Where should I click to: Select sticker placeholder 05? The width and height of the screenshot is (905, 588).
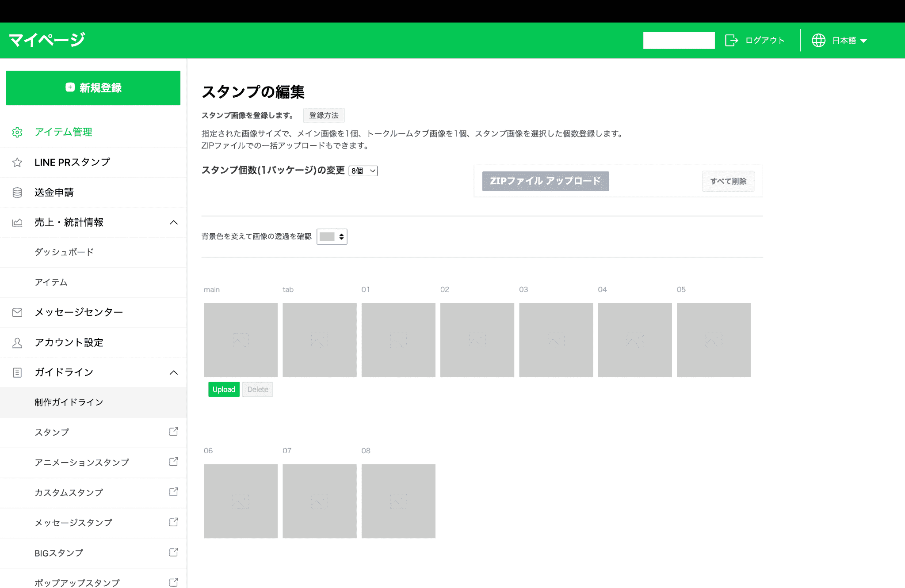click(x=714, y=340)
